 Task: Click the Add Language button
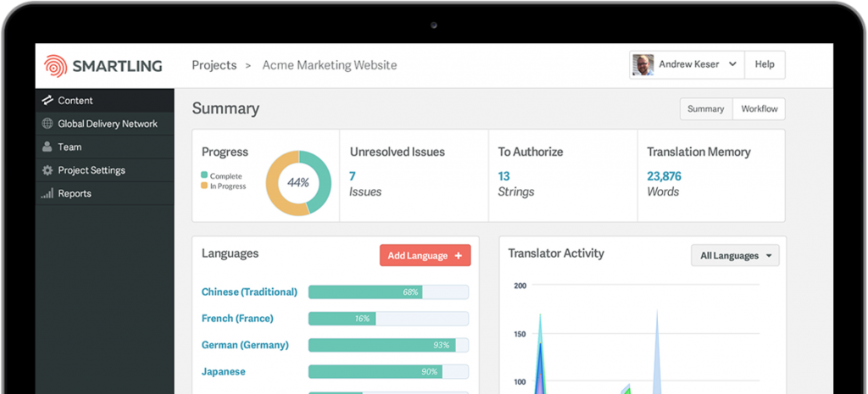click(x=425, y=255)
